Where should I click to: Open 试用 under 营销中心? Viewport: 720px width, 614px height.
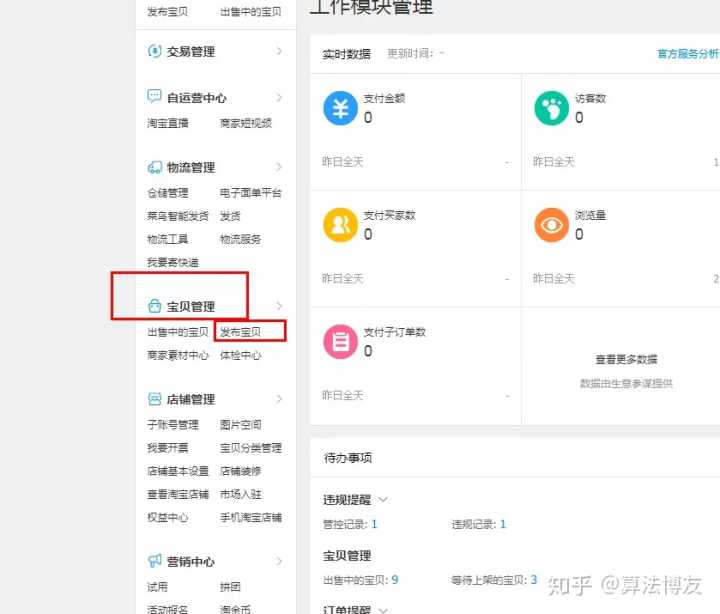point(158,587)
